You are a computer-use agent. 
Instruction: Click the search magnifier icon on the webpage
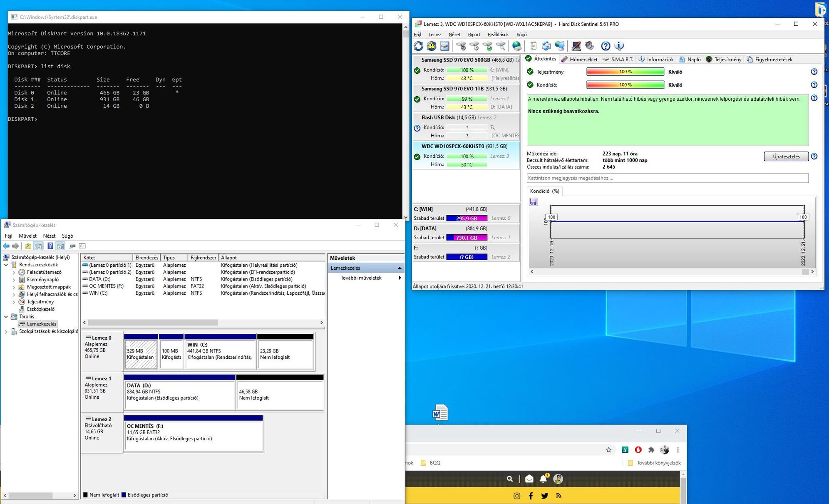510,479
